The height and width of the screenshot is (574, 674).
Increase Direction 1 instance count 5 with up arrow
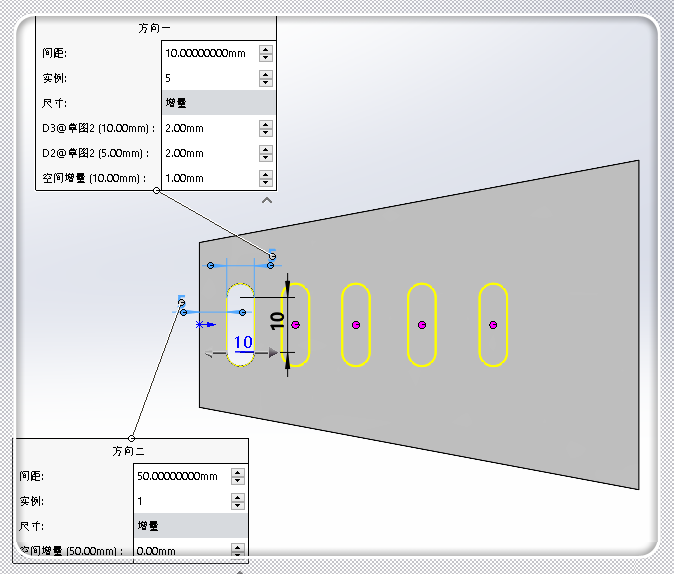[266, 74]
